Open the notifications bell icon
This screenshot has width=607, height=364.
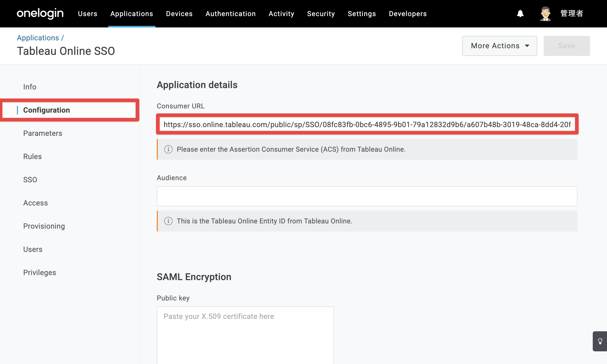(520, 13)
